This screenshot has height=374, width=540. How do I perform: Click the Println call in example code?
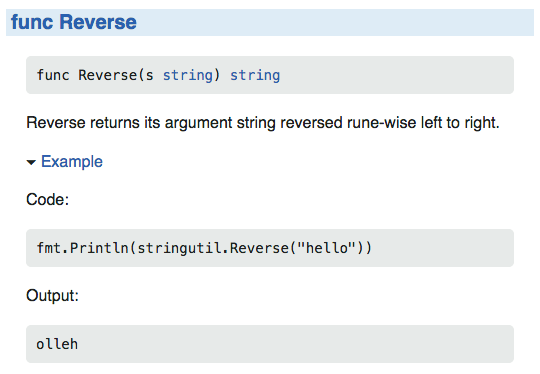pos(99,248)
